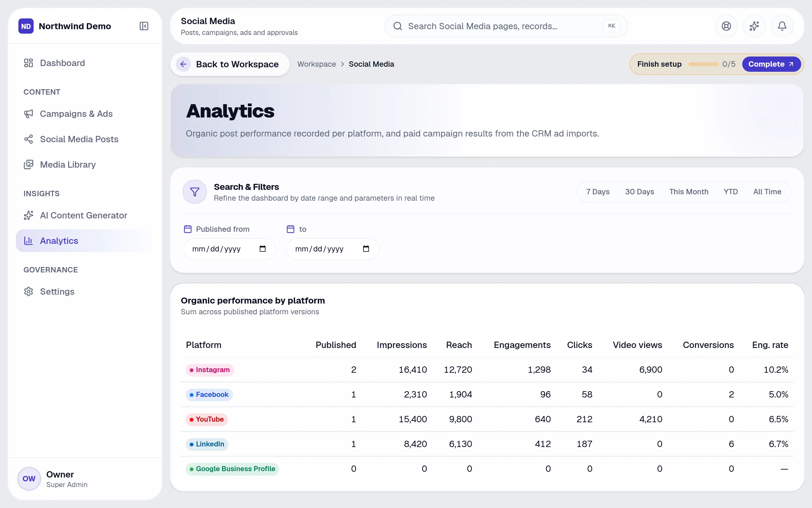Open Published from calendar picker
Image resolution: width=812 pixels, height=508 pixels.
263,249
